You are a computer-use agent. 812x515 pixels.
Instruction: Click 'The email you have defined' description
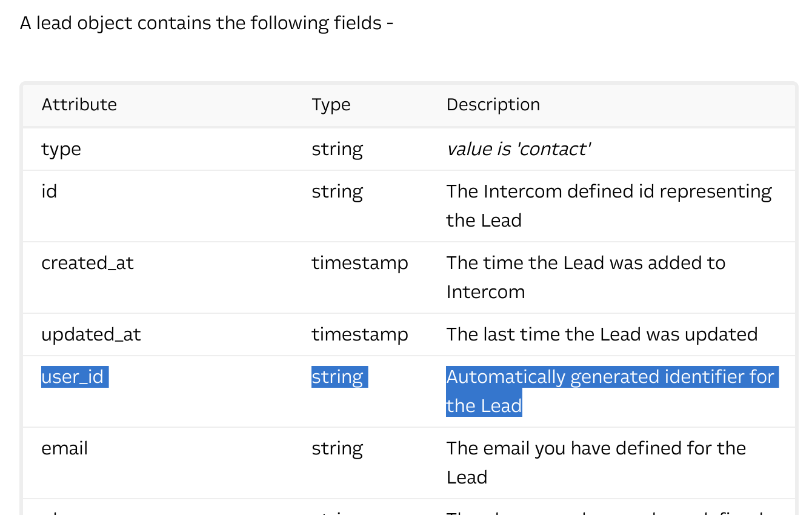pos(596,448)
